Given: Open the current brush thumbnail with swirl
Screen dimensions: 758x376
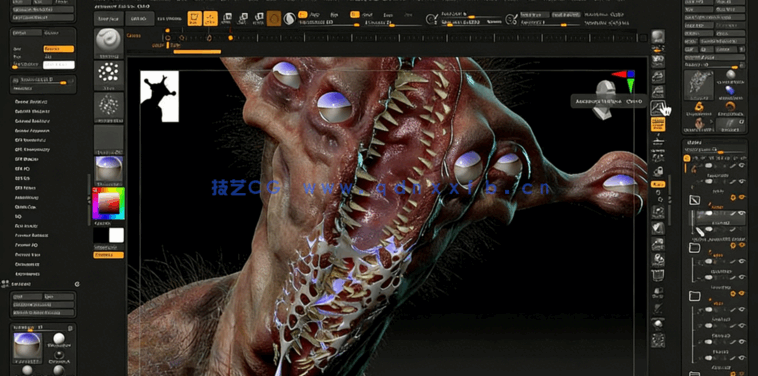Looking at the screenshot, I should (108, 42).
